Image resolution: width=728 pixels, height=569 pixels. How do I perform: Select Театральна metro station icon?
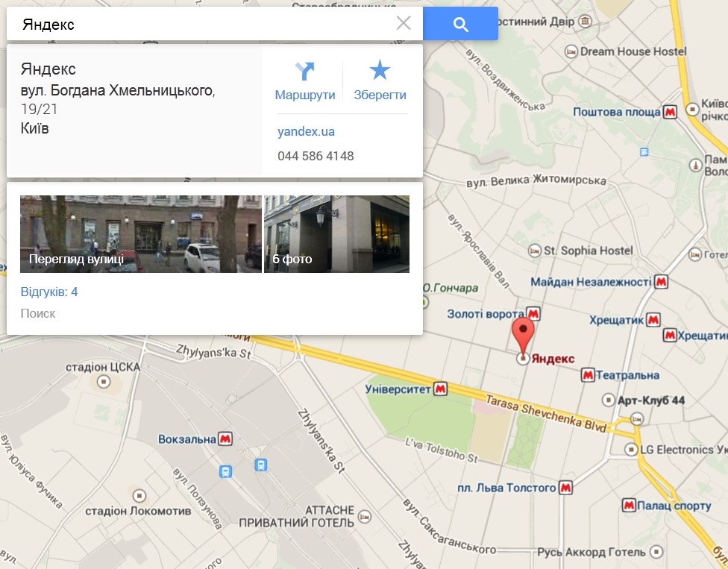pos(588,374)
